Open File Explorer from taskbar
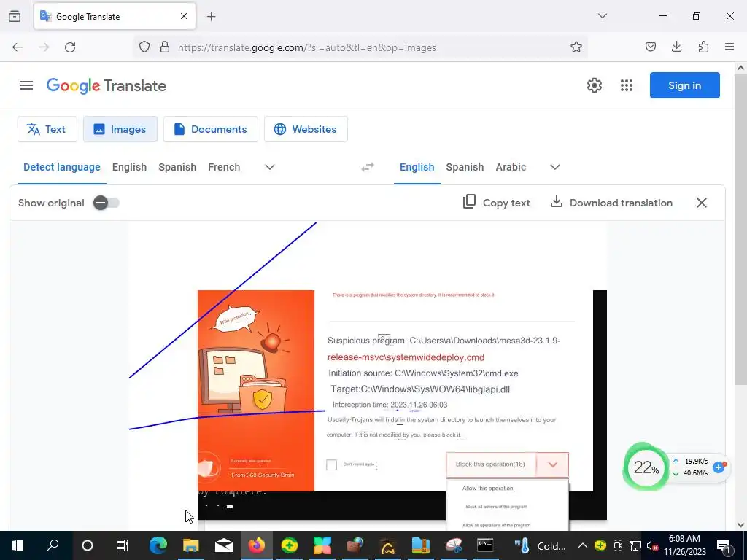Viewport: 747px width, 560px height. click(x=191, y=545)
